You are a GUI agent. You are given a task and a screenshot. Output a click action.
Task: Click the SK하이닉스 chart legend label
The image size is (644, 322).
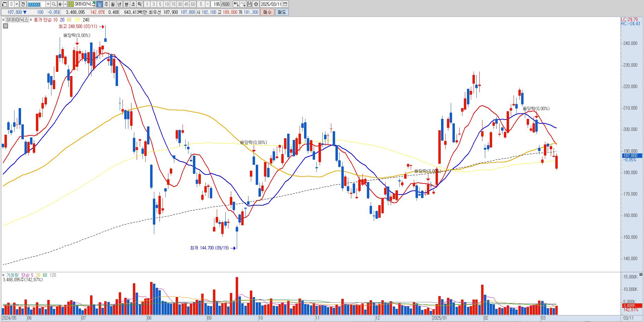pyautogui.click(x=17, y=20)
